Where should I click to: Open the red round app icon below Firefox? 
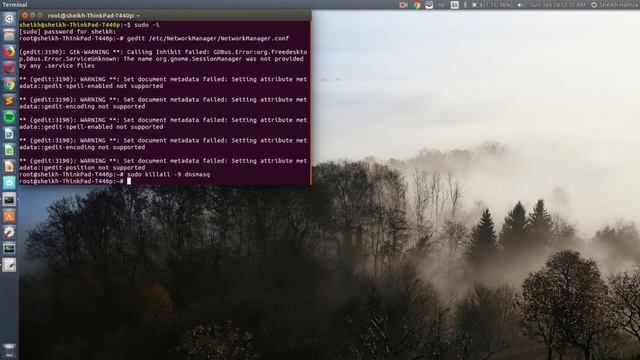coord(9,68)
